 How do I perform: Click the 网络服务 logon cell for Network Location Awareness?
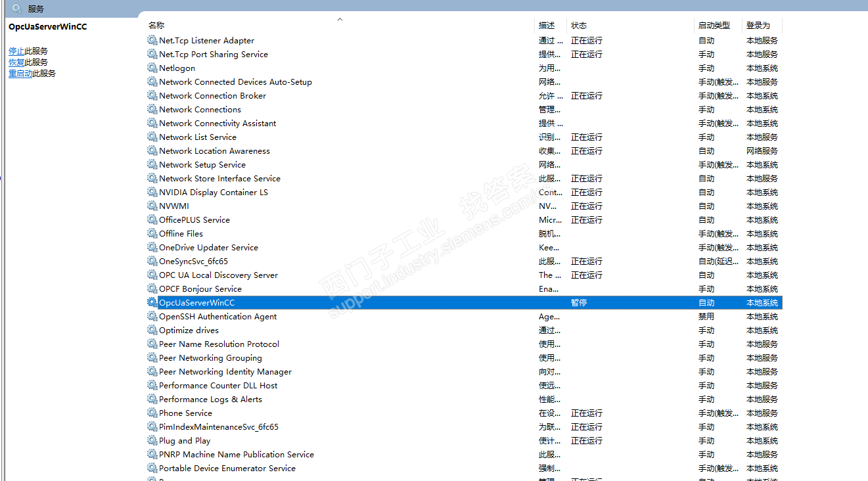[762, 151]
